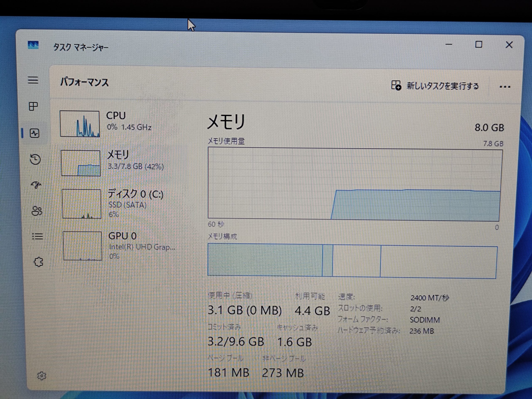Open the App history page icon
Image resolution: width=532 pixels, height=399 pixels.
tap(35, 159)
